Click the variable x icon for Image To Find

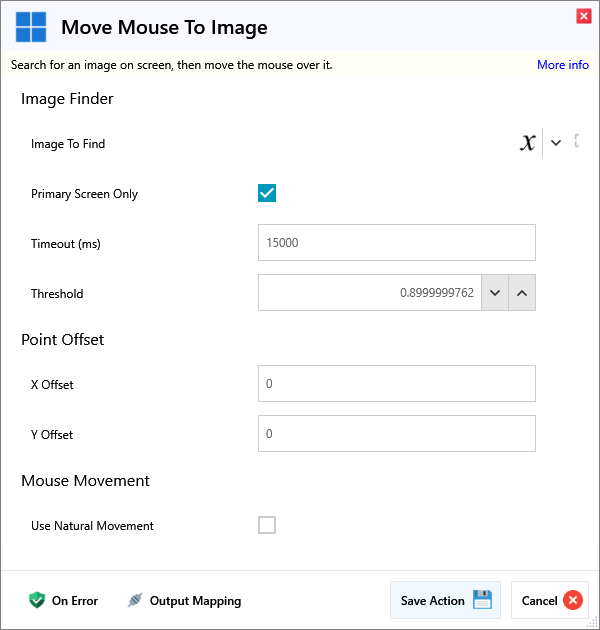click(527, 143)
